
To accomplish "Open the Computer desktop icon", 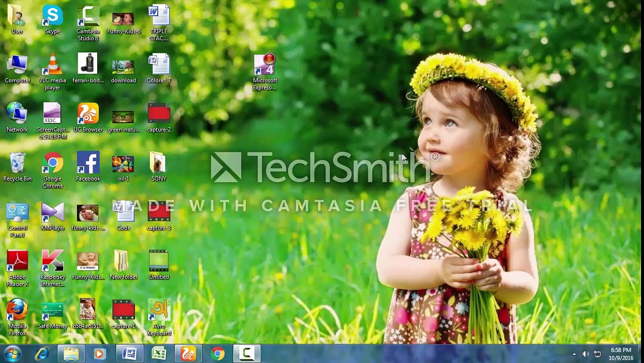I will coord(17,69).
